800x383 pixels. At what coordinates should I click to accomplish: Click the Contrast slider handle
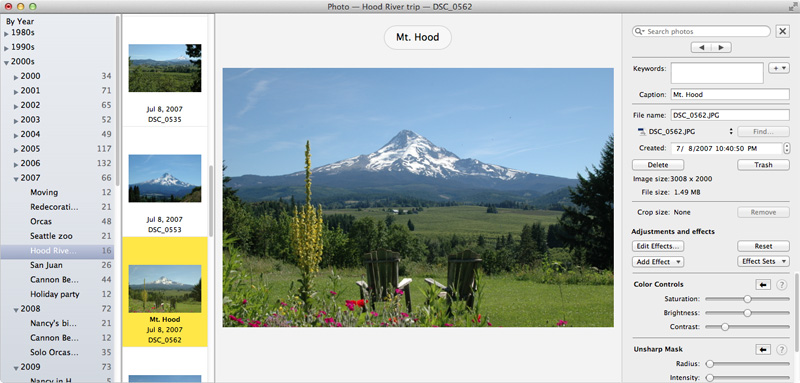point(724,327)
